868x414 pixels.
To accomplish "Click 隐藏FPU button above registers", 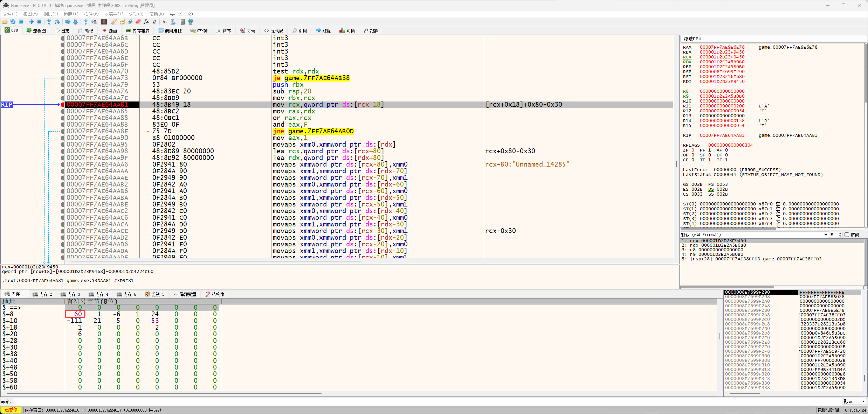I will pyautogui.click(x=692, y=38).
